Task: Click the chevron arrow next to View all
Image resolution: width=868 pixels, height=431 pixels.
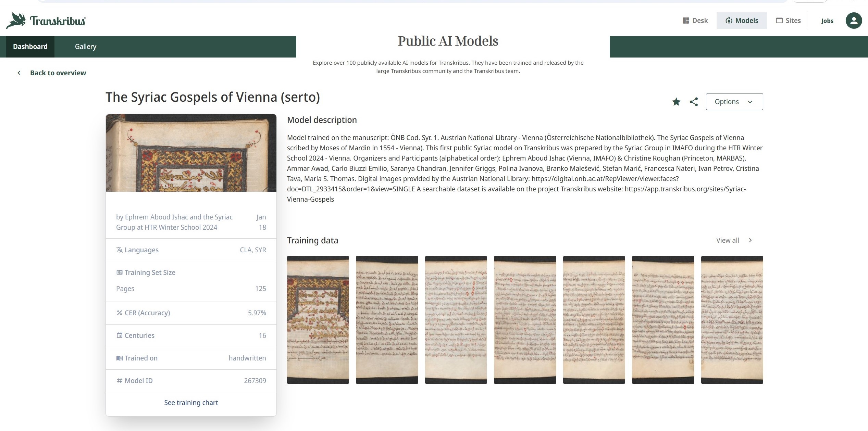Action: [750, 240]
